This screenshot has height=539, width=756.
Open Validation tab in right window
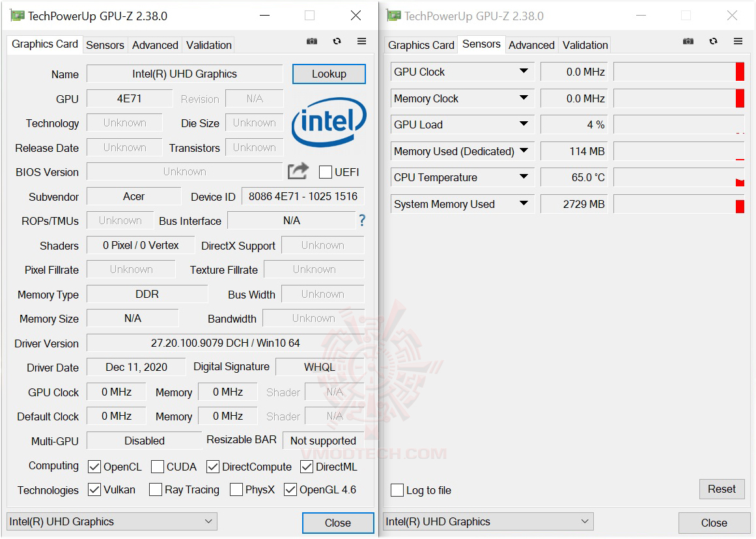click(x=585, y=45)
